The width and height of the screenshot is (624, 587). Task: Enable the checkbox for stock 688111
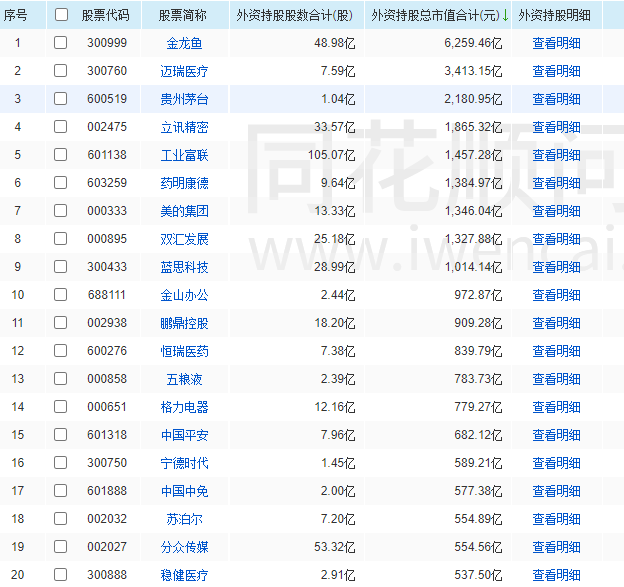click(x=61, y=295)
